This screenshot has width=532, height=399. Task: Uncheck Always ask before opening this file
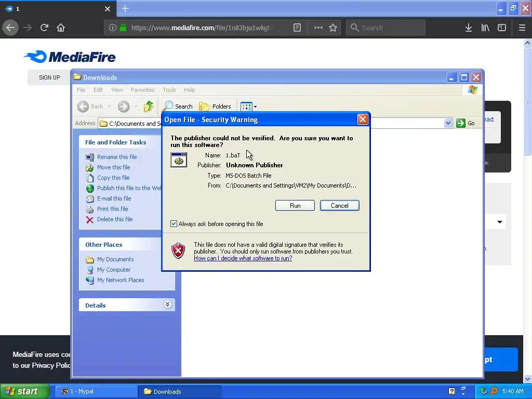tap(174, 223)
